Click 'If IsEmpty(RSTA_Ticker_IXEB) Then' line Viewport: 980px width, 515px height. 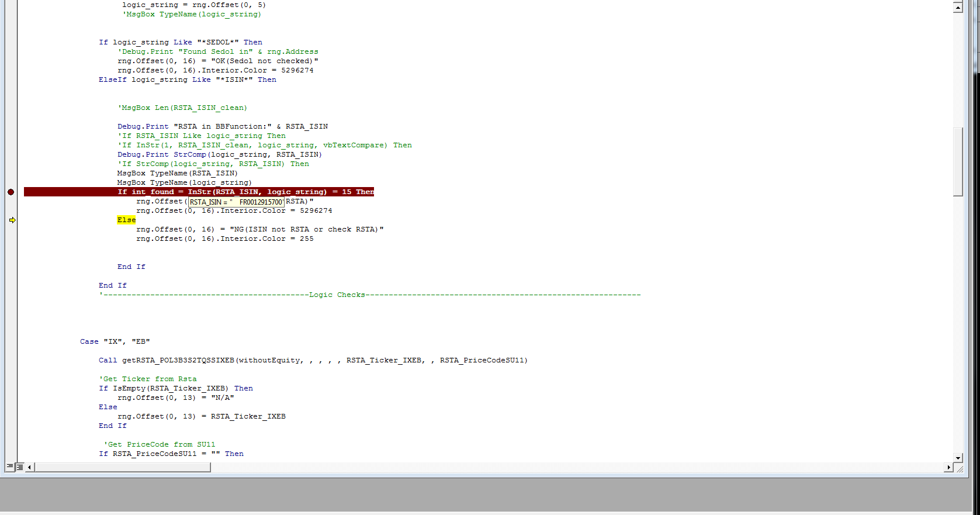click(176, 388)
